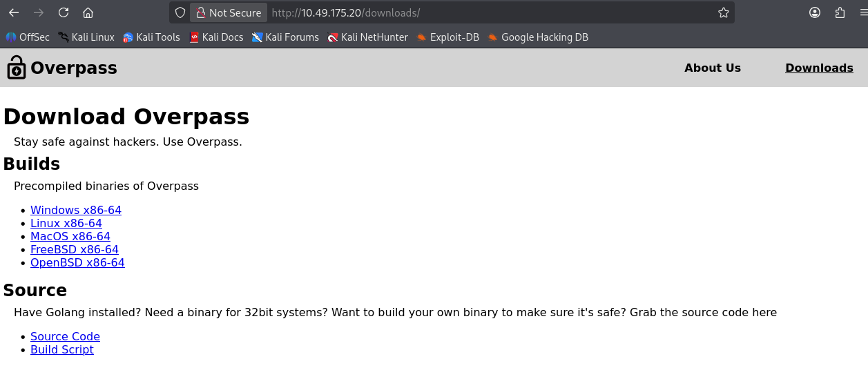Open the Kali NetHunter bookmark
The height and width of the screenshot is (388, 868).
pyautogui.click(x=368, y=37)
